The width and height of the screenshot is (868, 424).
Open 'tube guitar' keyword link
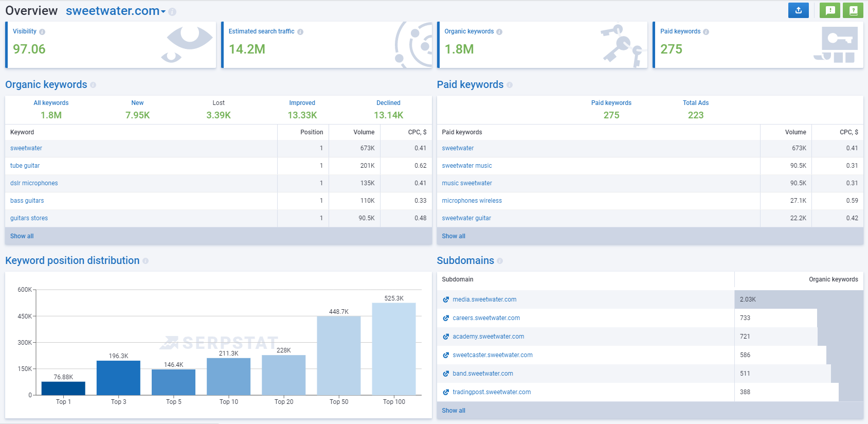25,166
